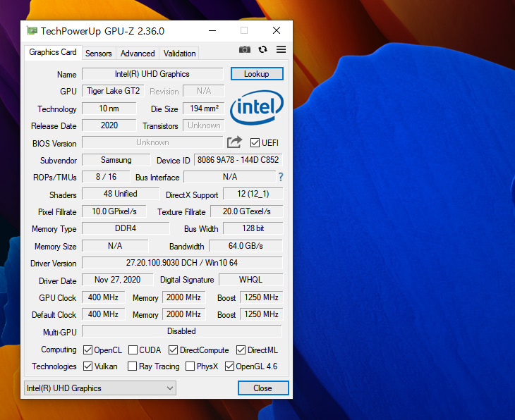This screenshot has width=515, height=420.
Task: Click the Name field Intel(R) UHD Graphics
Action: pos(152,74)
